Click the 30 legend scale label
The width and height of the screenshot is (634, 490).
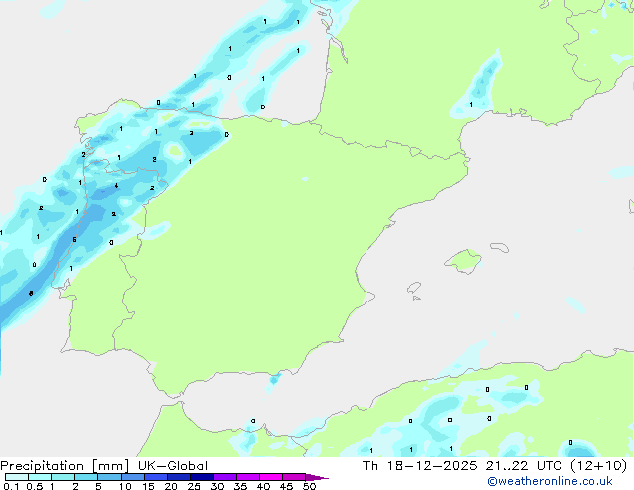coord(217,486)
